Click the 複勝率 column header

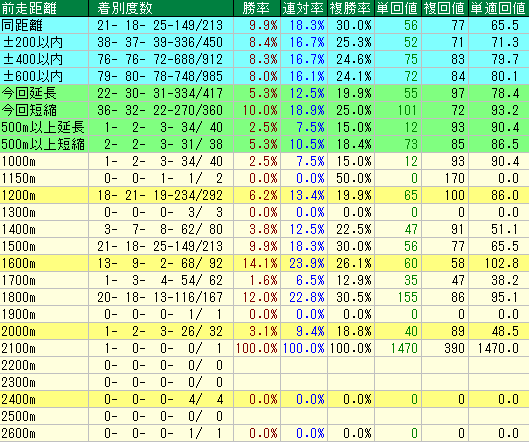tap(351, 8)
